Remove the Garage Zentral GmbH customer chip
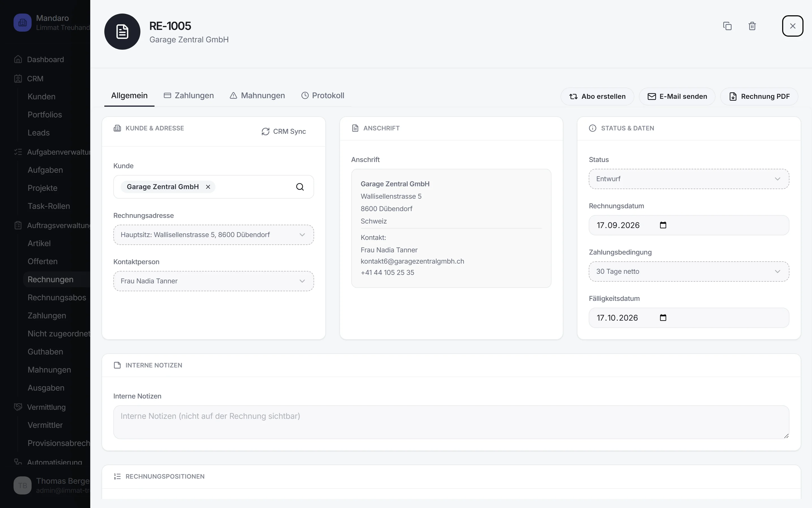812x508 pixels. (x=208, y=187)
